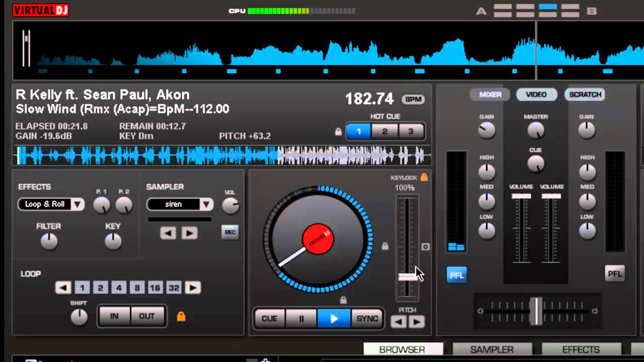The image size is (644, 362).
Task: Activate Hot Cue 2
Action: [385, 132]
